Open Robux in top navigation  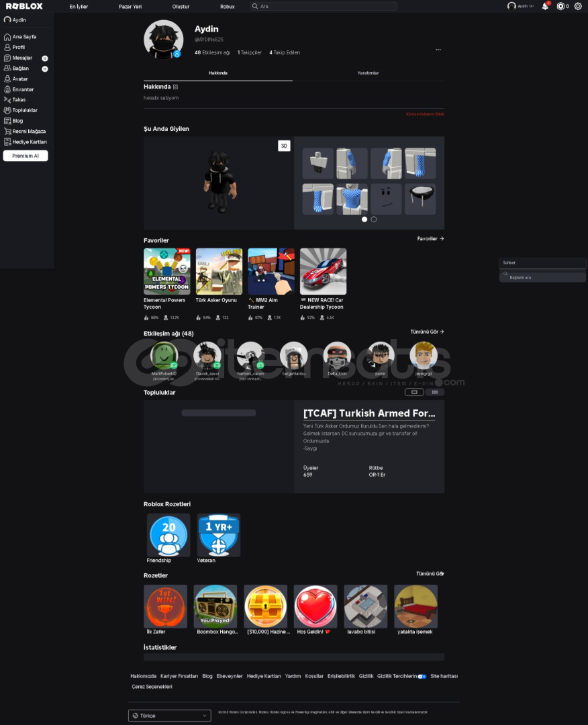pos(228,7)
